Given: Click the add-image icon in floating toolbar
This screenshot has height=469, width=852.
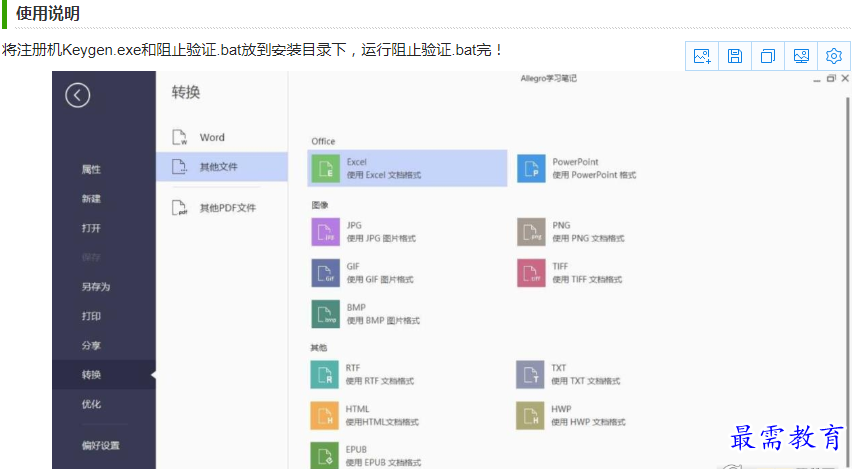Looking at the screenshot, I should point(702,56).
